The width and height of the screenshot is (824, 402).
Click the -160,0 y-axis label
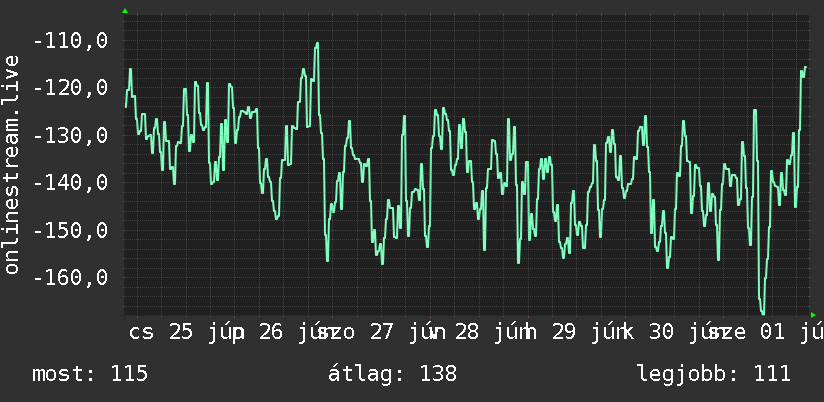pyautogui.click(x=70, y=277)
